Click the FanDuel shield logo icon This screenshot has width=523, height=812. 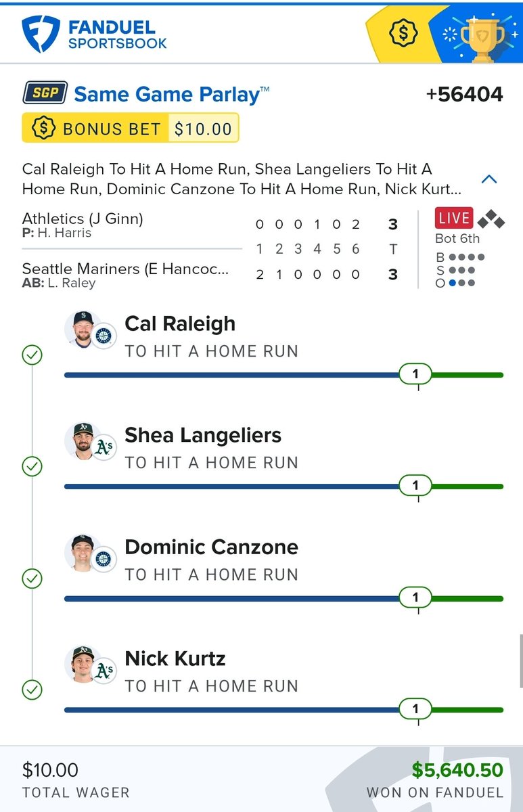[41, 34]
